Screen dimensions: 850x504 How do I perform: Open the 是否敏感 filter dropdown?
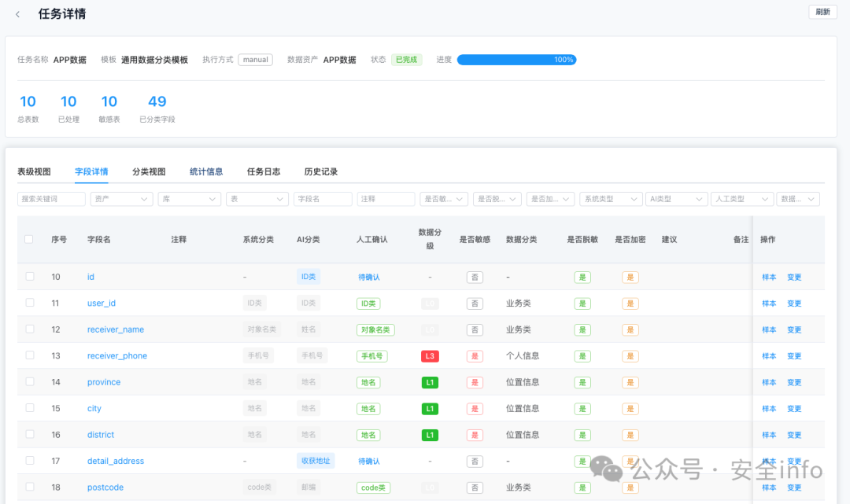pyautogui.click(x=443, y=199)
